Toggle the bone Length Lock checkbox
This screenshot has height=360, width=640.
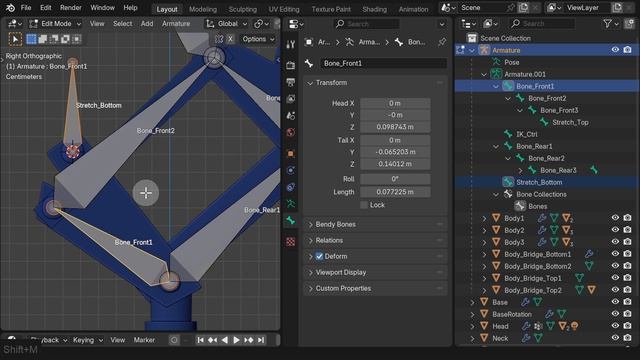click(364, 205)
